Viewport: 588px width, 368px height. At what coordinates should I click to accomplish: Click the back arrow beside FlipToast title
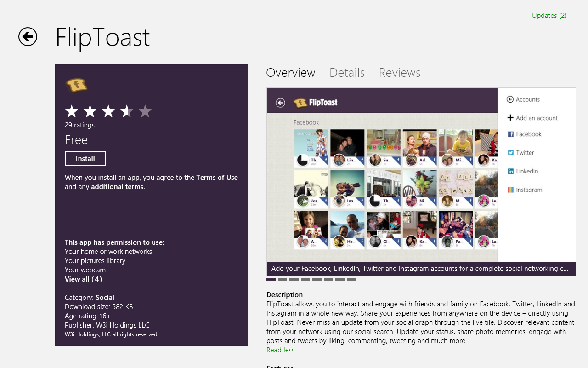pos(28,37)
